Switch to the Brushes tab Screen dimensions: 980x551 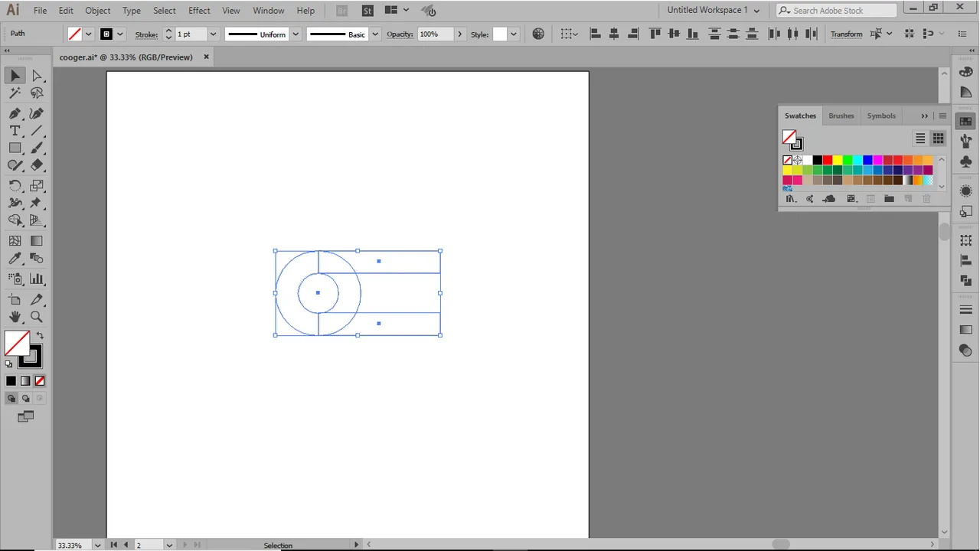point(841,116)
